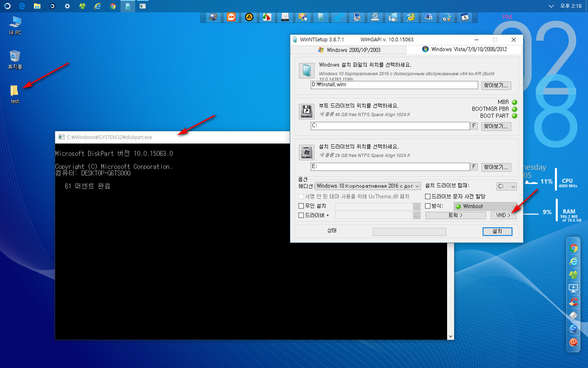Launch AIMP from the launcher bar
Screen dimensions: 588x368
pyautogui.click(x=249, y=17)
